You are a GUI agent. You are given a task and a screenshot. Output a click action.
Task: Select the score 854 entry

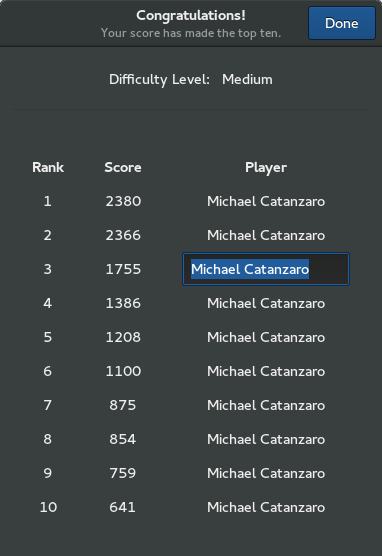123,439
